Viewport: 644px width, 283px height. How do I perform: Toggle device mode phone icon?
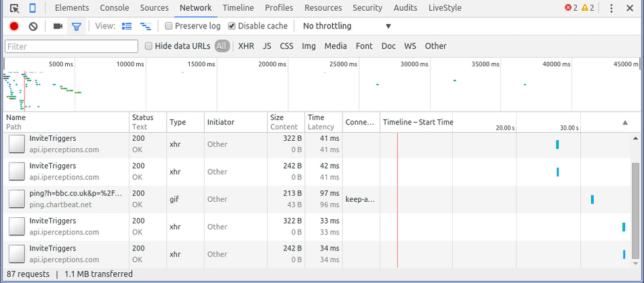(33, 8)
